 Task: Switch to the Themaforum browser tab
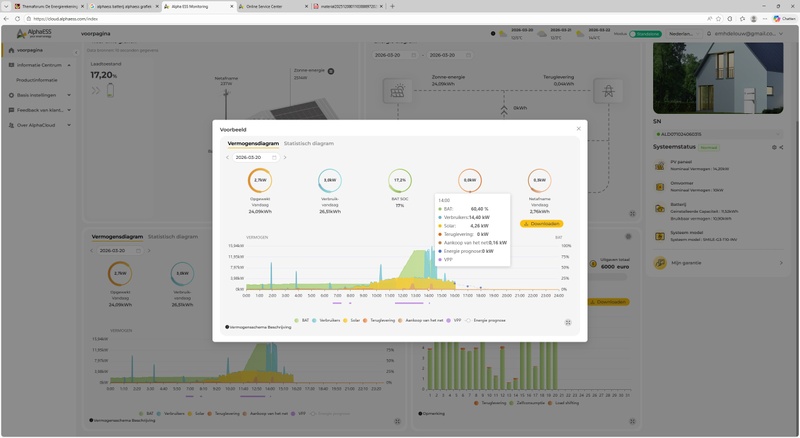[x=48, y=6]
